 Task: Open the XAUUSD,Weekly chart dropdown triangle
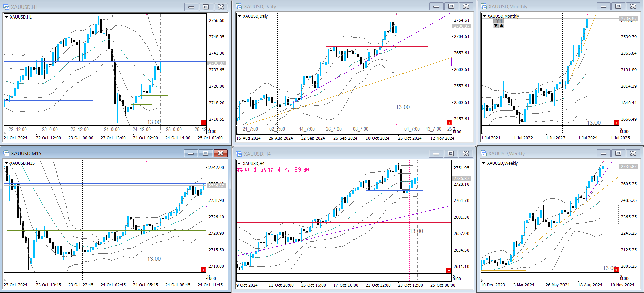coord(484,163)
